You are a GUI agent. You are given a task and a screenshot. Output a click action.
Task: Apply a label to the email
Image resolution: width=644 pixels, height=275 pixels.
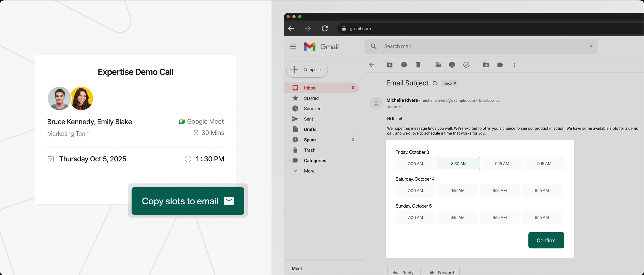500,65
